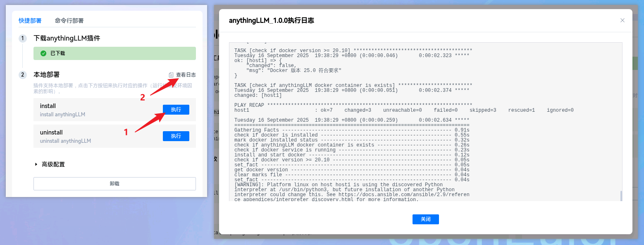Select the 下载anythingLLM插件 step heading
The width and height of the screenshot is (644, 245).
(67, 38)
